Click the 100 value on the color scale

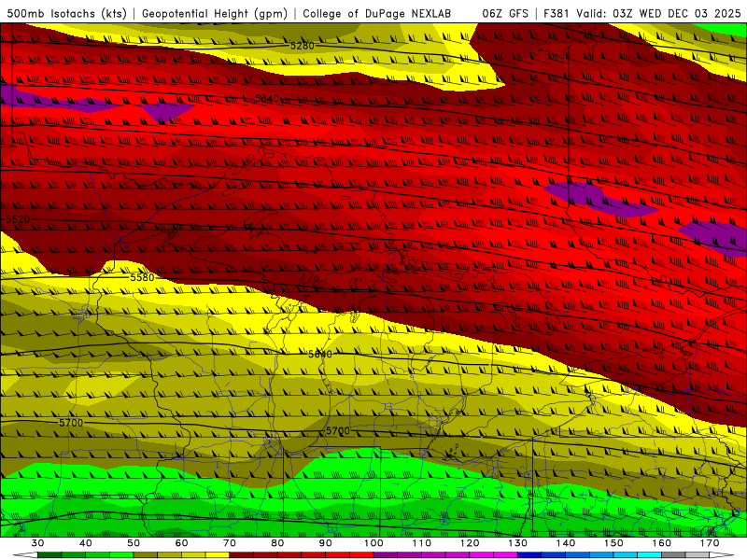click(x=373, y=543)
